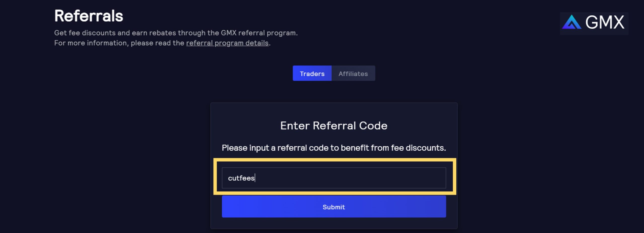This screenshot has width=644, height=233.
Task: Click blank card area below Submit button
Action: click(x=334, y=223)
